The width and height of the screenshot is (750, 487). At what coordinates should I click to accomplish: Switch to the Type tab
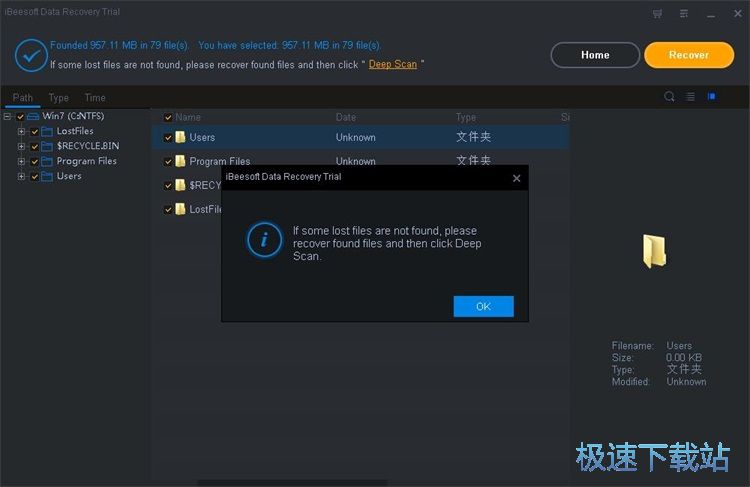click(x=59, y=98)
